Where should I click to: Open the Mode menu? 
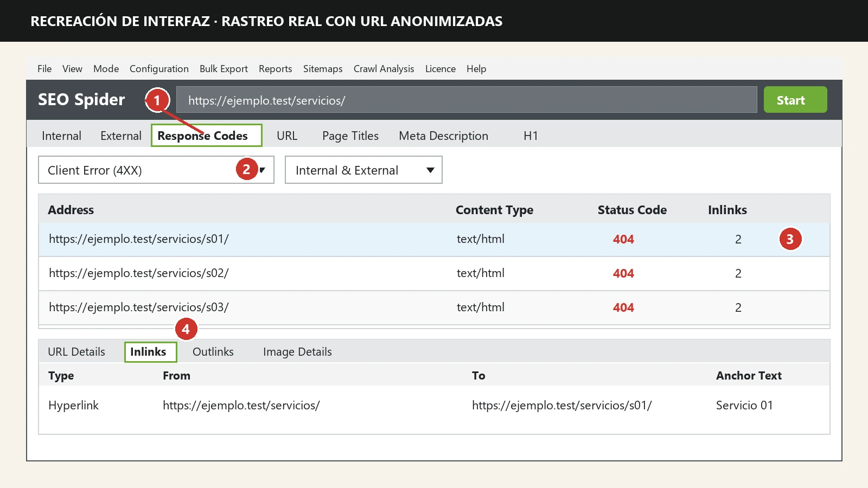click(x=106, y=69)
